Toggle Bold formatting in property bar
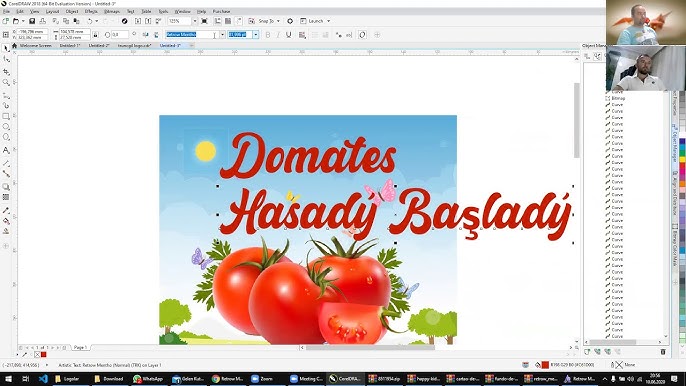 [268, 35]
